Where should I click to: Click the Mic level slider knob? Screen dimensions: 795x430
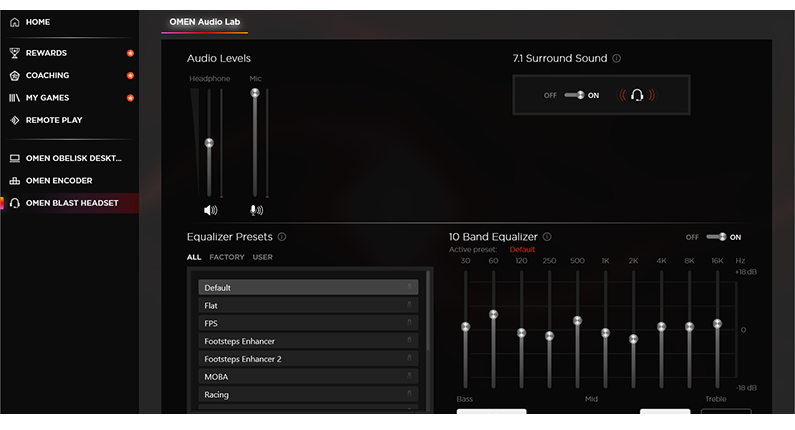coord(255,93)
